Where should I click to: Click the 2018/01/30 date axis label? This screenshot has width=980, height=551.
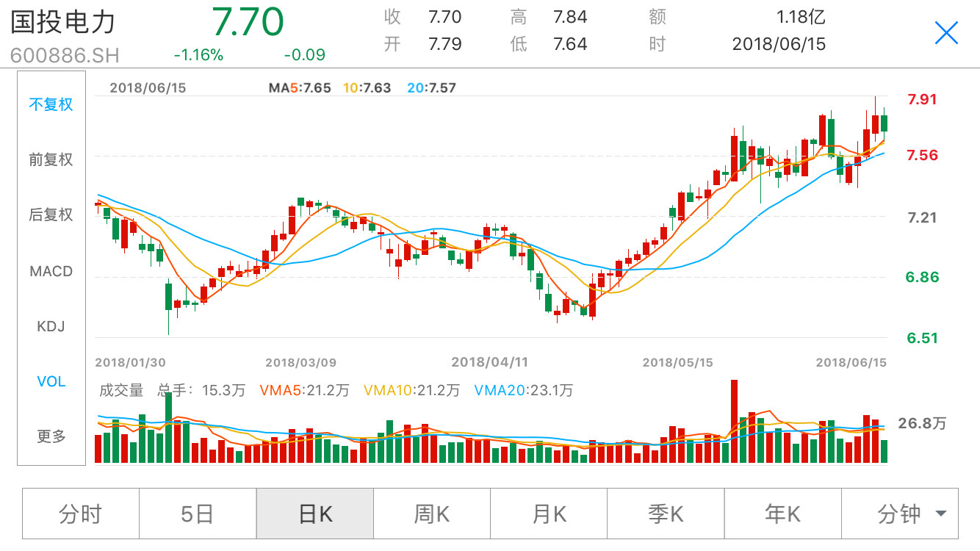(131, 362)
